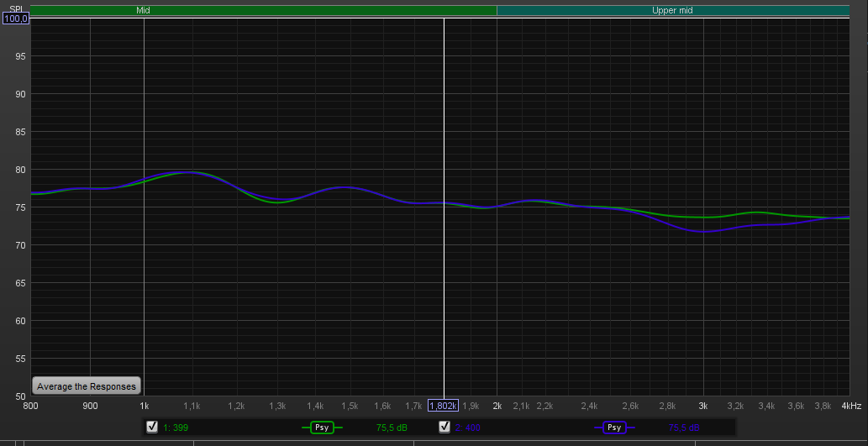Click the blue Psy smoothing indicator
Image resolution: width=868 pixels, height=446 pixels.
614,428
